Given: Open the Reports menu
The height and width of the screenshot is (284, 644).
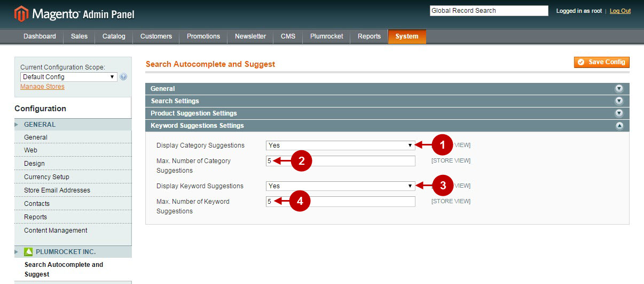Looking at the screenshot, I should point(369,36).
